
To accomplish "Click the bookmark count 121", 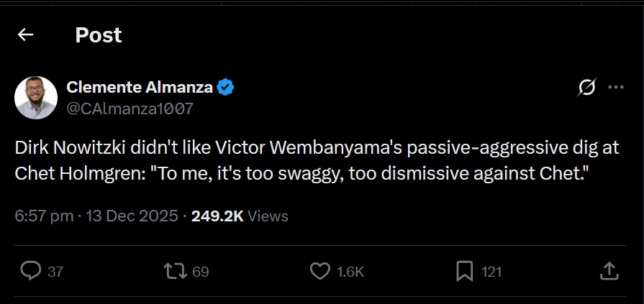I will point(491,272).
